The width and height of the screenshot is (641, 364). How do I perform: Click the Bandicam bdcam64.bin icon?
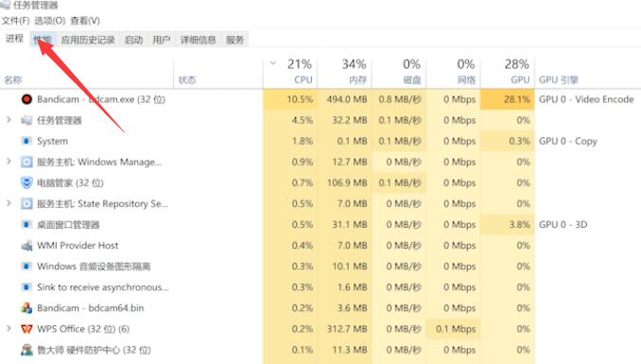pos(26,308)
